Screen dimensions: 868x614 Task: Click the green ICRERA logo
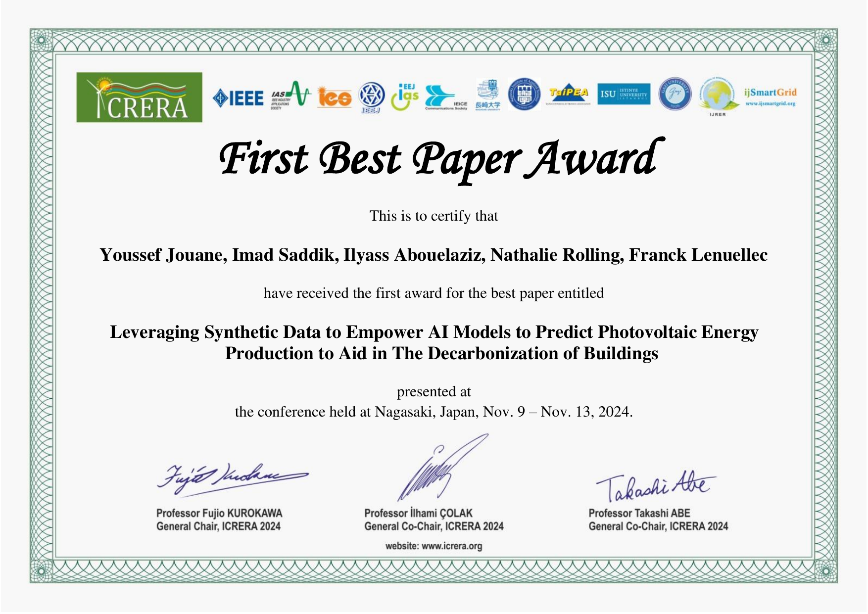[139, 97]
